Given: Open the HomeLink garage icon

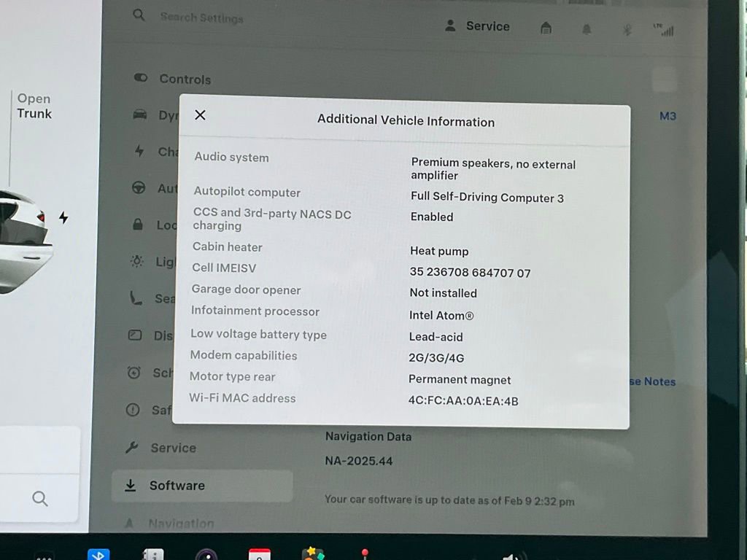Looking at the screenshot, I should (x=546, y=28).
